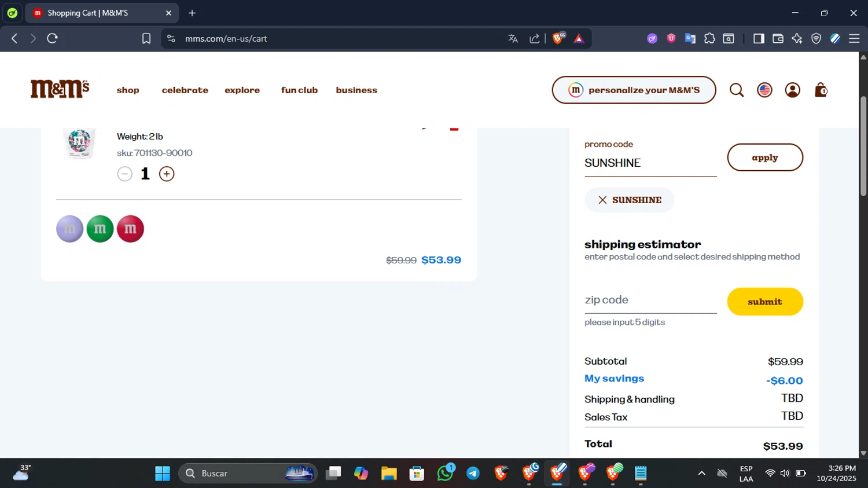This screenshot has height=488, width=868.
Task: Bookmark this page icon
Action: pos(146,38)
